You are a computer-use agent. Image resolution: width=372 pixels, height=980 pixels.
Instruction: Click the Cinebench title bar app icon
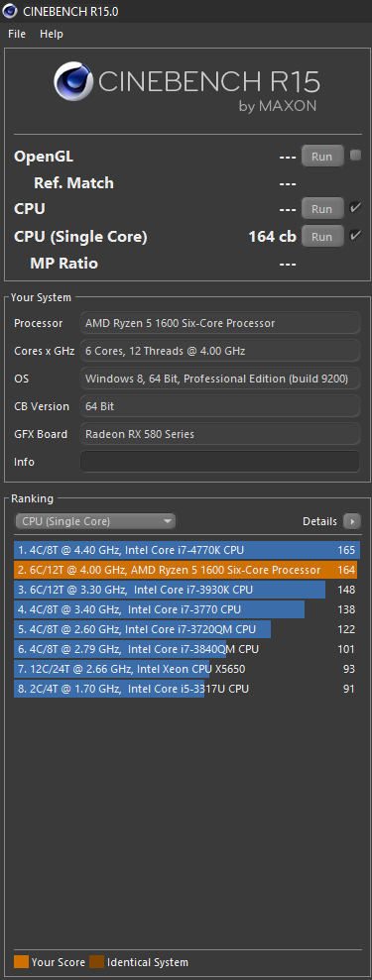[x=10, y=11]
